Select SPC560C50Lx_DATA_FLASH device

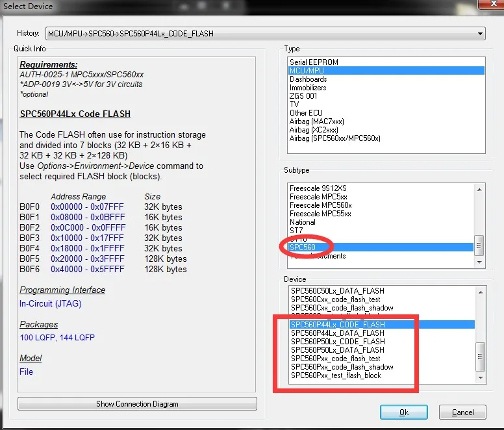[338, 291]
